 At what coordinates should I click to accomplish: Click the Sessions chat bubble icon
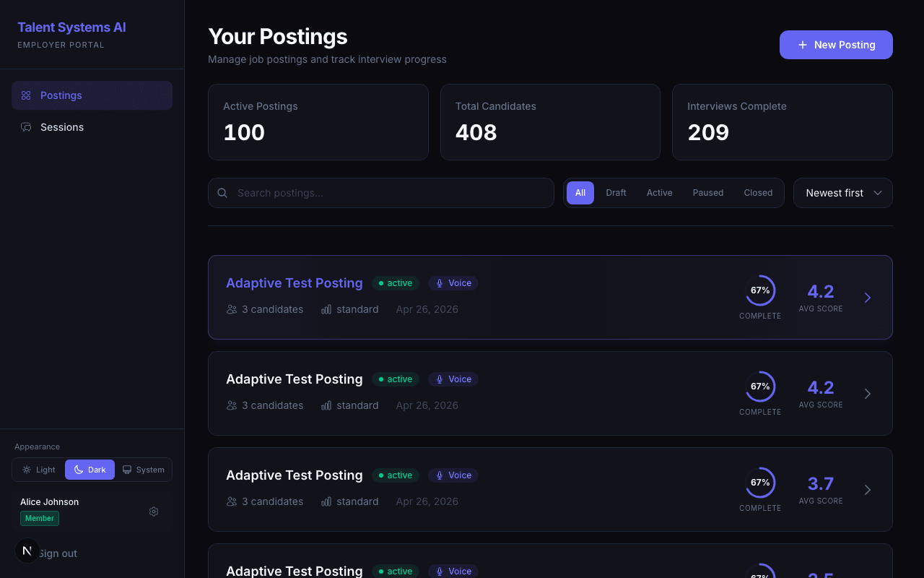(26, 127)
